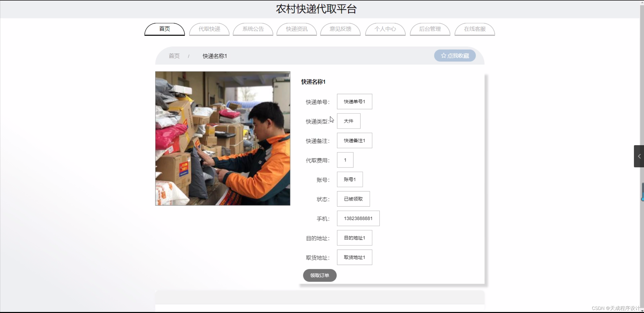
Task: Open the 首页 navigation tab
Action: [x=164, y=29]
